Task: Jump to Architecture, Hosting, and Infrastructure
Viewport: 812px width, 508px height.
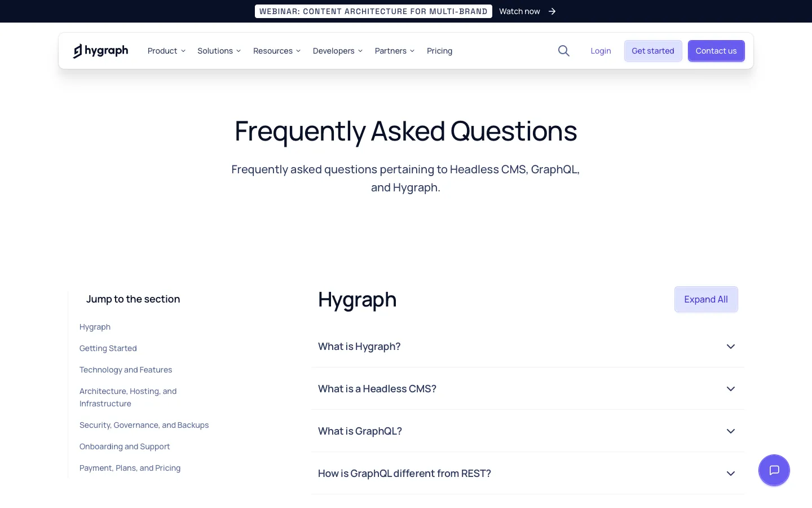Action: (x=128, y=397)
